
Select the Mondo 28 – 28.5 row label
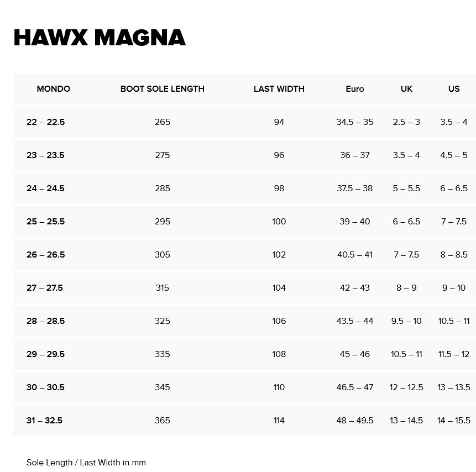46,321
